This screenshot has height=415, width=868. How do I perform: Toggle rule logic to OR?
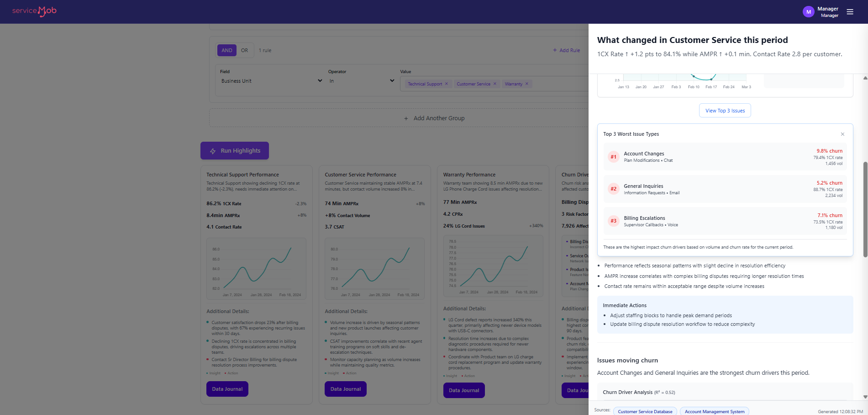tap(244, 50)
